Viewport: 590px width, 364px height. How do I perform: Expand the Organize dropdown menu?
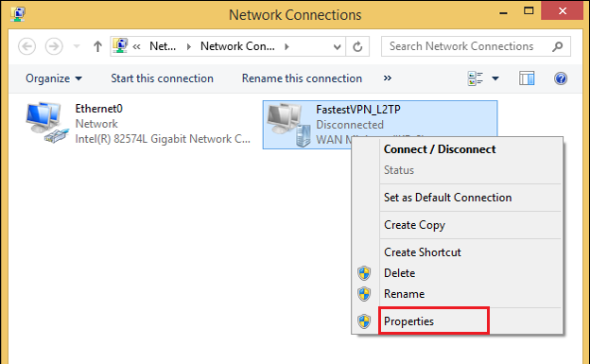54,78
